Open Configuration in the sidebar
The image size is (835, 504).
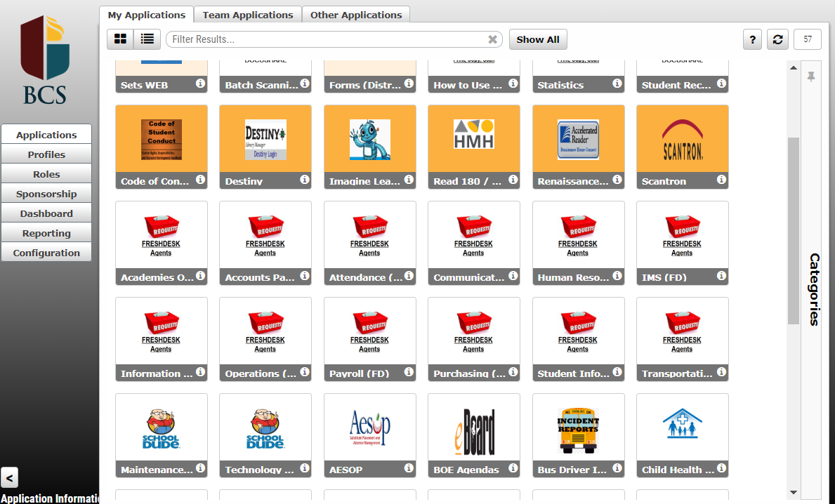click(x=46, y=253)
